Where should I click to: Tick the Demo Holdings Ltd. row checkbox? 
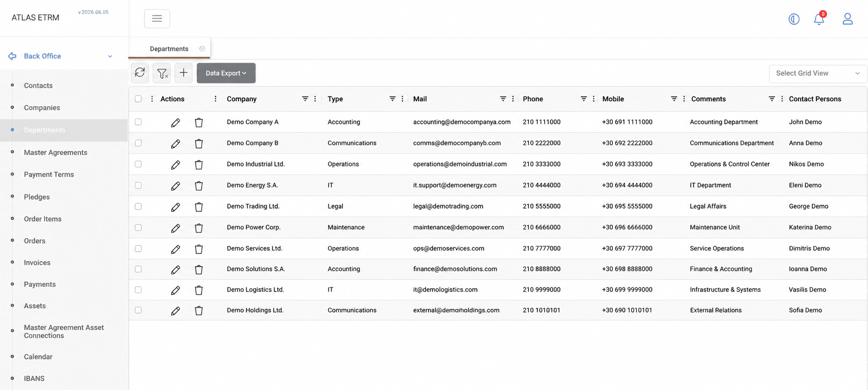click(138, 310)
